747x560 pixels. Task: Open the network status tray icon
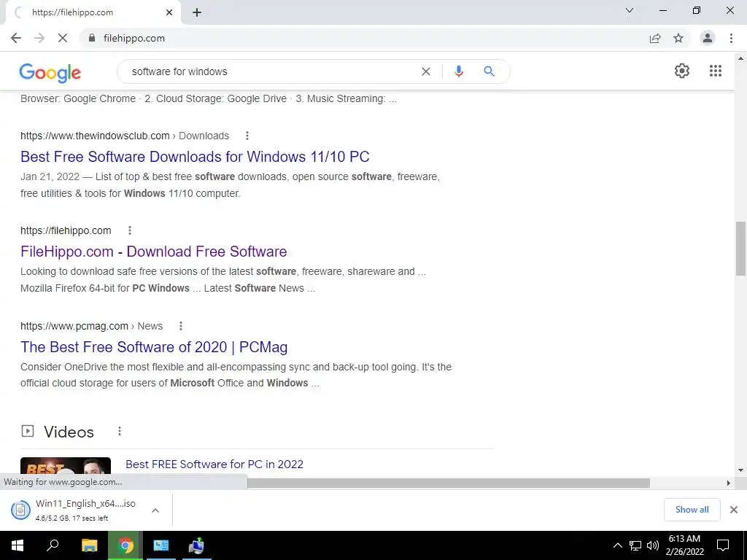(x=635, y=545)
